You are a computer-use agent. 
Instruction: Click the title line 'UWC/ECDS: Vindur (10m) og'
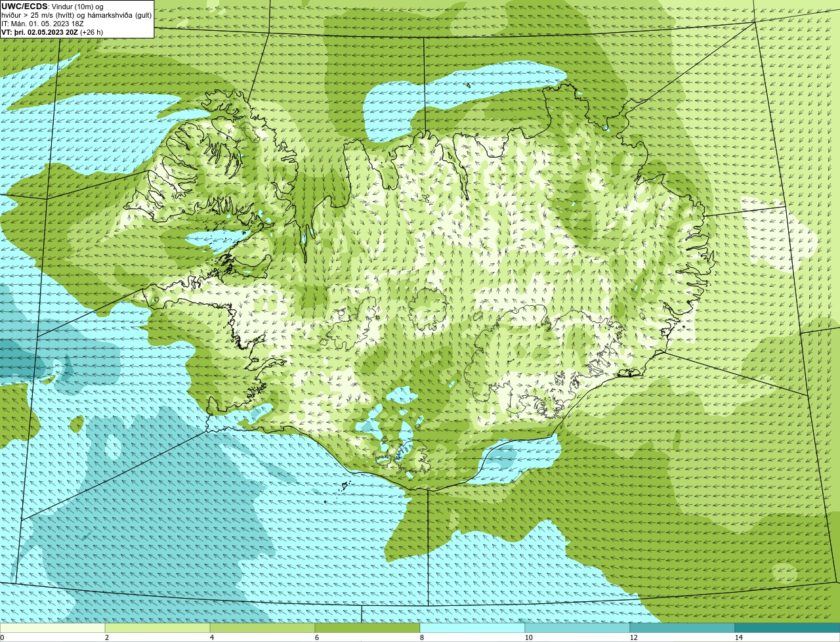[x=52, y=6]
